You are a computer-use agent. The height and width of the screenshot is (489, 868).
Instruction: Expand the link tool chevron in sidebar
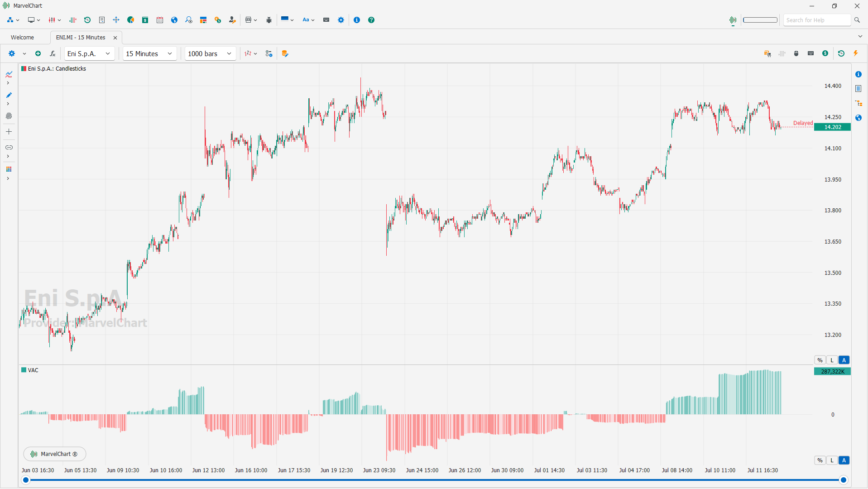click(8, 156)
